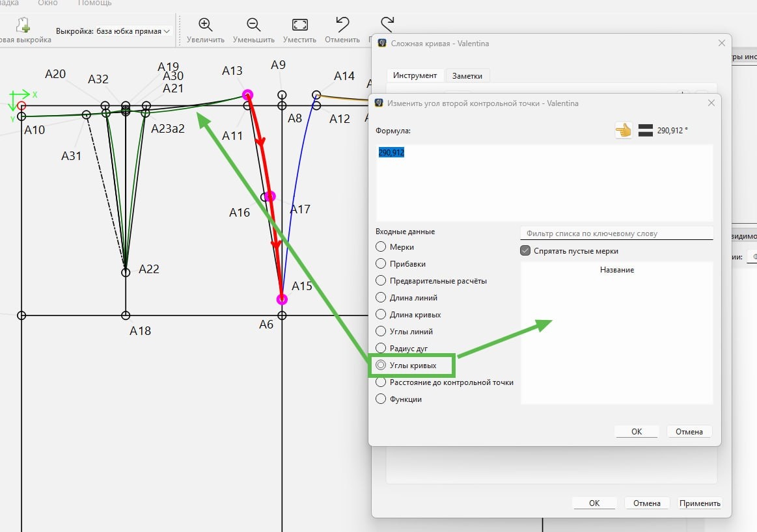Select the Длина линий radio button
This screenshot has height=532, width=757.
tap(380, 297)
